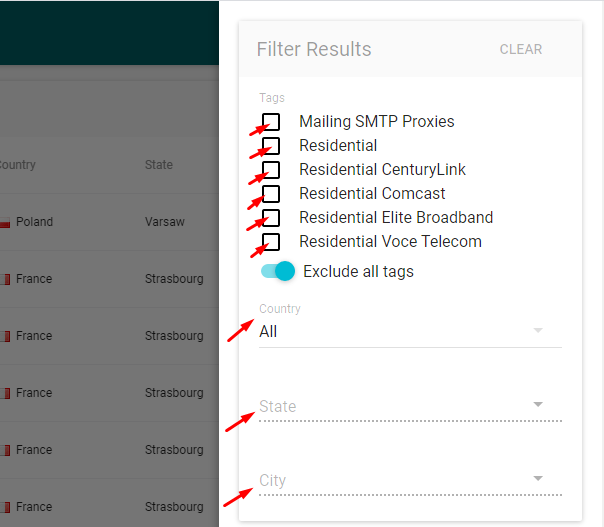Click the Residential Comcast label text
Viewport: 604px width, 527px height.
pyautogui.click(x=372, y=194)
